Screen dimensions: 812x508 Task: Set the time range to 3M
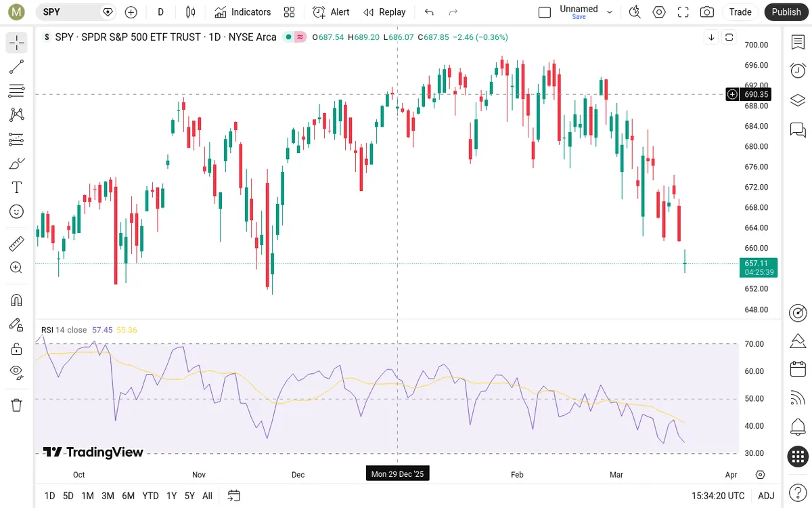tap(108, 496)
